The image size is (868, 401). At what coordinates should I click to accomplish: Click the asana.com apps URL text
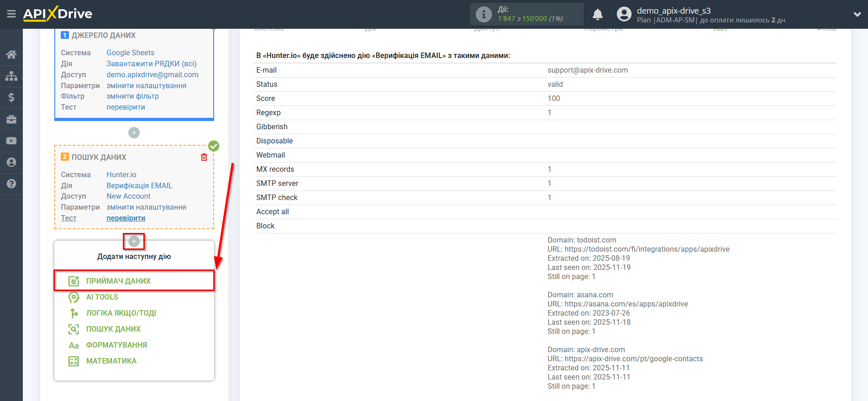coord(617,304)
